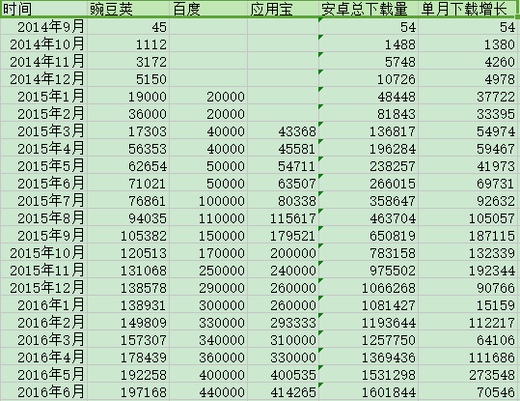Click cell containing 293333
Screen dimensions: 520x401
tap(283, 322)
